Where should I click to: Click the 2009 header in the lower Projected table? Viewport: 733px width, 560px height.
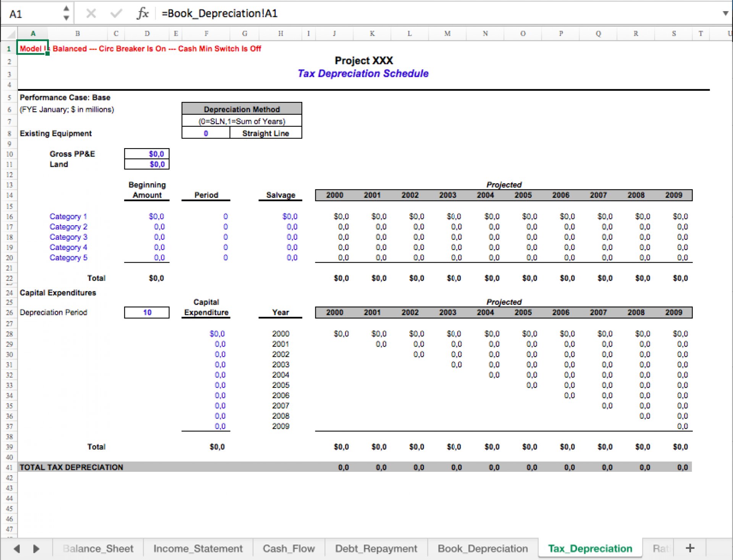pos(674,312)
